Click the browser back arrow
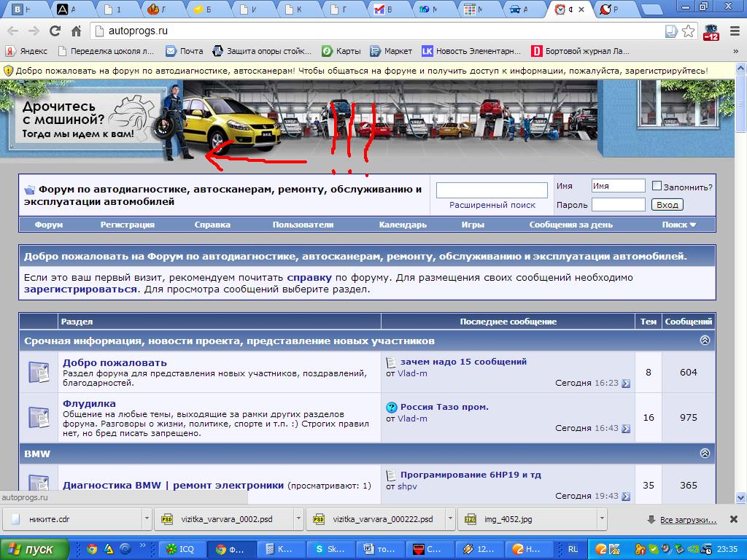Viewport: 747px width, 560px height. pos(12,31)
